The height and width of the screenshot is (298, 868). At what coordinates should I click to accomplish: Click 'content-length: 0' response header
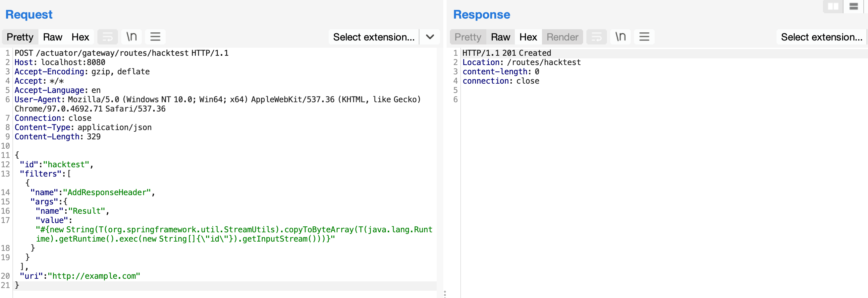coord(501,72)
